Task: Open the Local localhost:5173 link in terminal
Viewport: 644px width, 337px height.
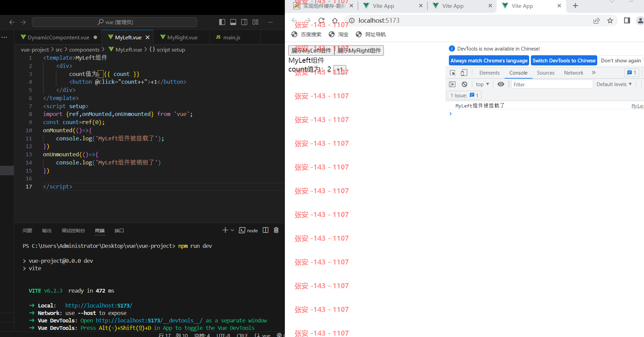Action: [99, 305]
